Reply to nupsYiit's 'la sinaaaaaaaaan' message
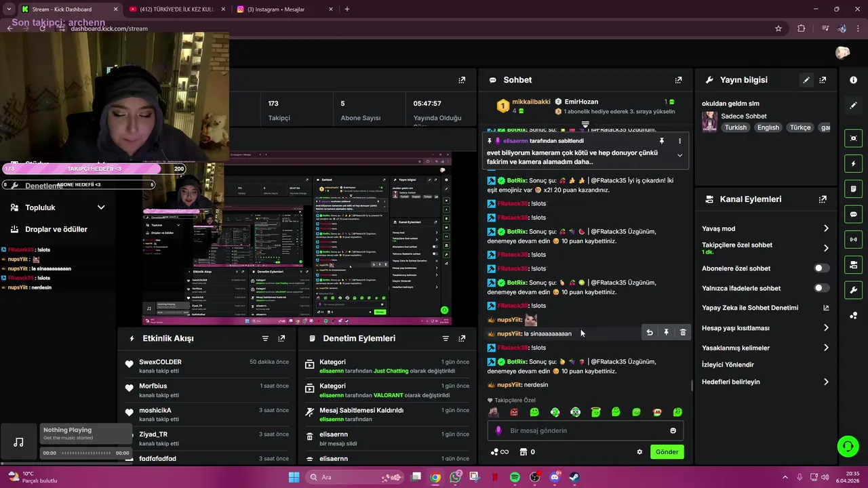 (x=650, y=332)
